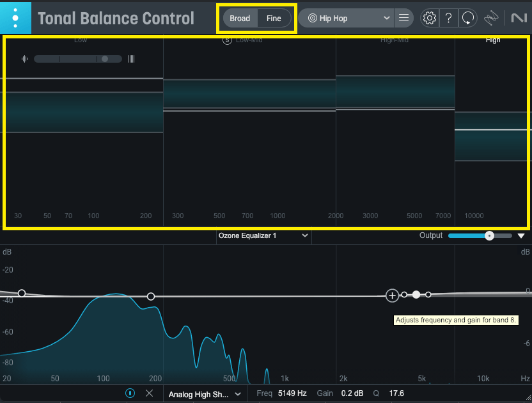The image size is (532, 403).
Task: Select the Low-Mid band label
Action: click(249, 40)
